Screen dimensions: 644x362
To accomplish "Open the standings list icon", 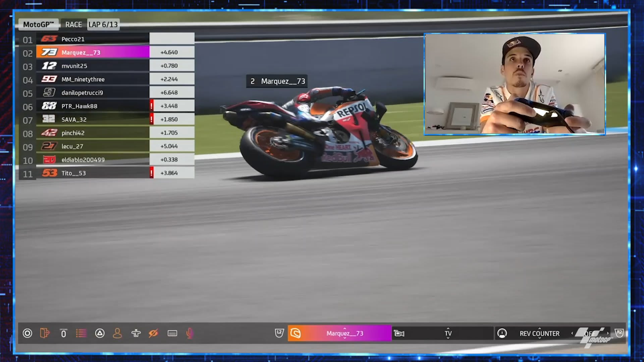I will [81, 333].
